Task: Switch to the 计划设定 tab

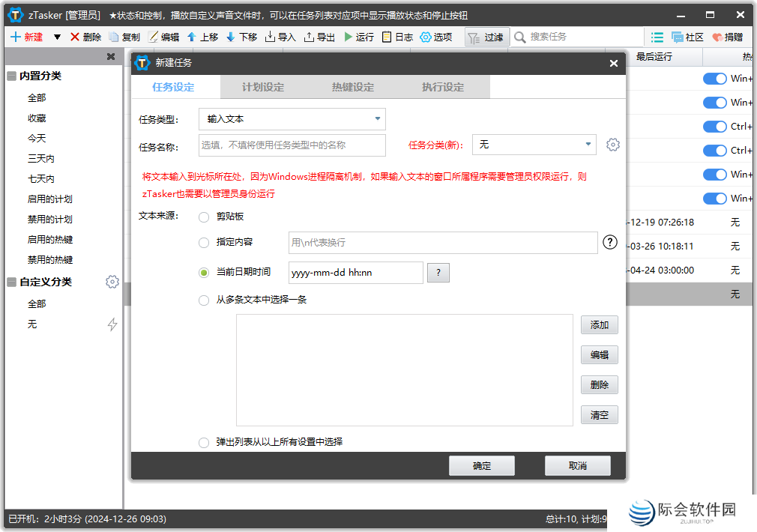Action: pos(262,87)
